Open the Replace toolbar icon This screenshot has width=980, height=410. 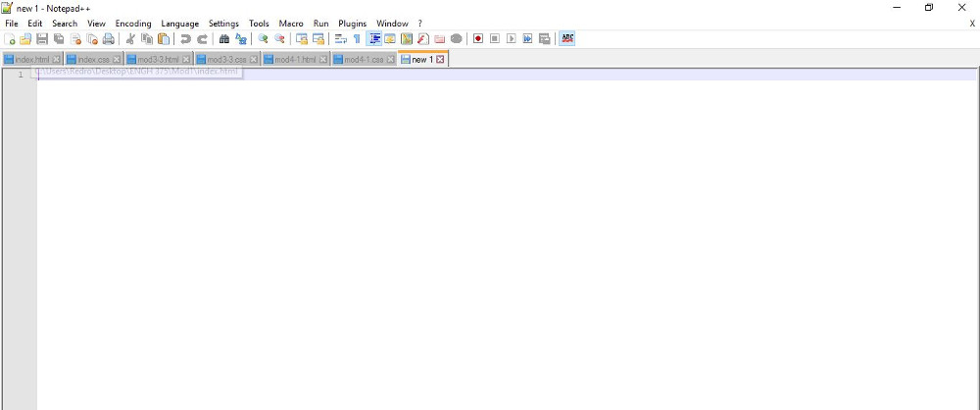pyautogui.click(x=241, y=39)
